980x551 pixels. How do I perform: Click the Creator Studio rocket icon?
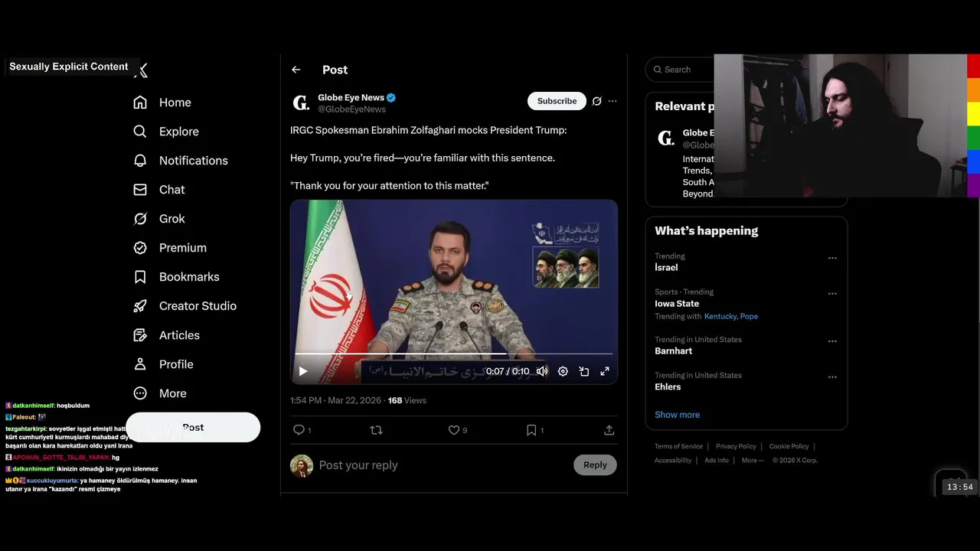[140, 306]
